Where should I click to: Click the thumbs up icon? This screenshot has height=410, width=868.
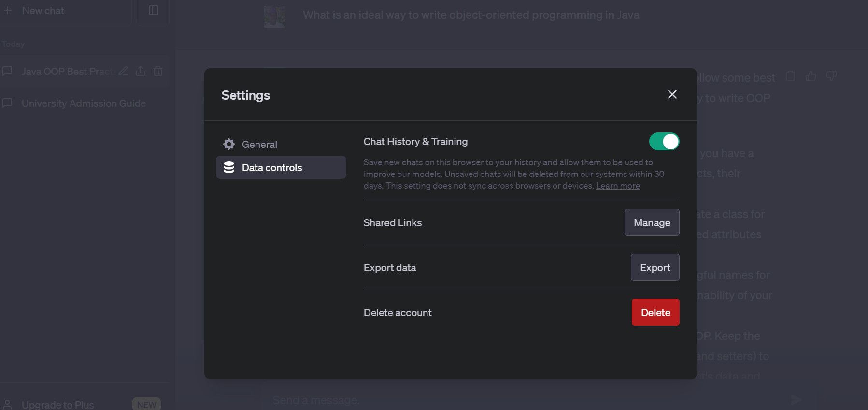click(x=811, y=76)
